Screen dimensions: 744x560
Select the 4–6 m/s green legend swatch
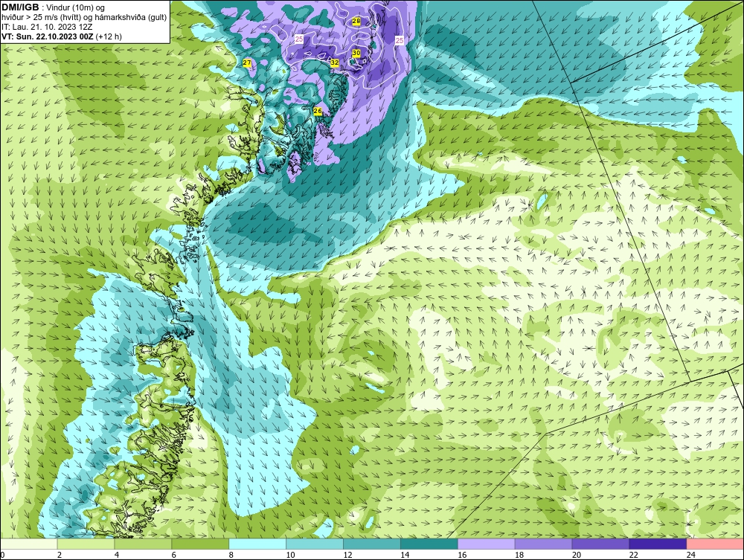[143, 544]
